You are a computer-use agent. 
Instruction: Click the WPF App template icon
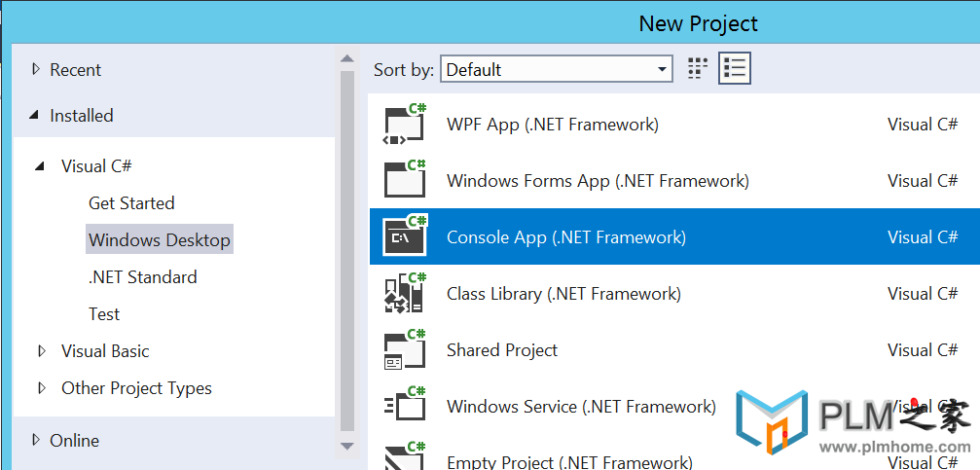coord(405,124)
